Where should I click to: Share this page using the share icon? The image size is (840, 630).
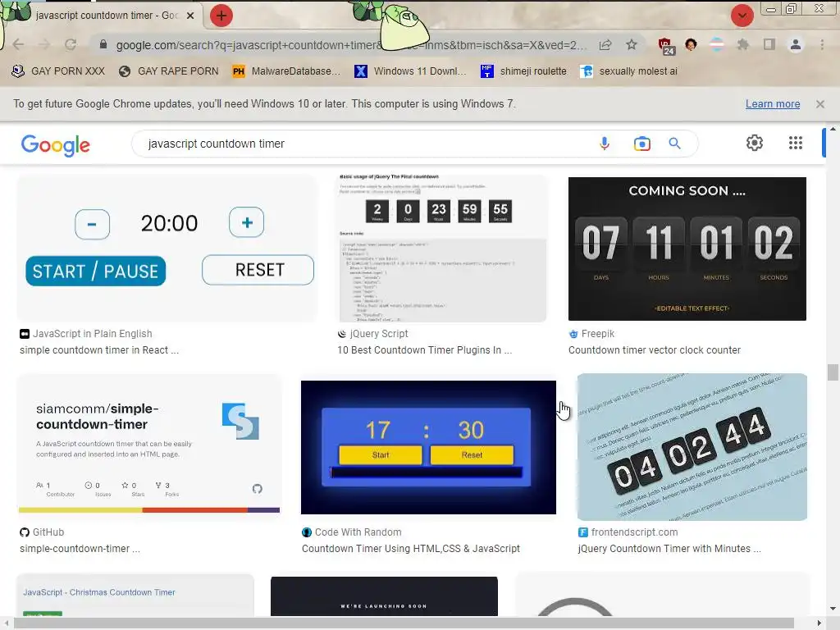coord(605,44)
